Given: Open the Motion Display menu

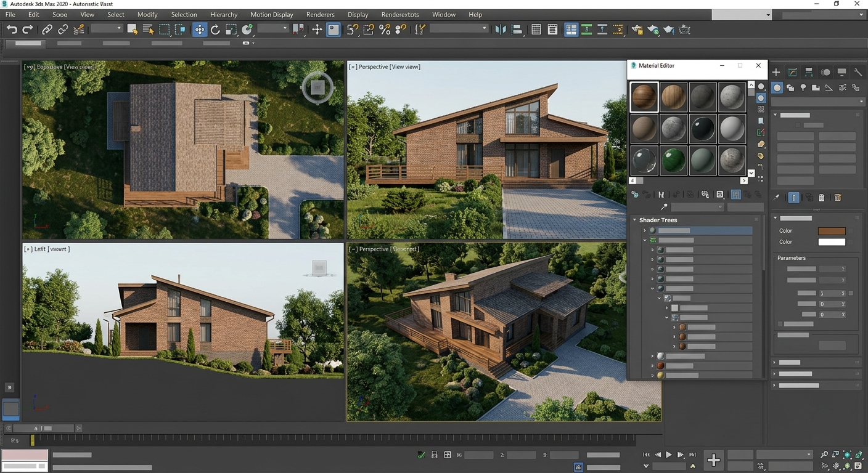Looking at the screenshot, I should [x=271, y=14].
